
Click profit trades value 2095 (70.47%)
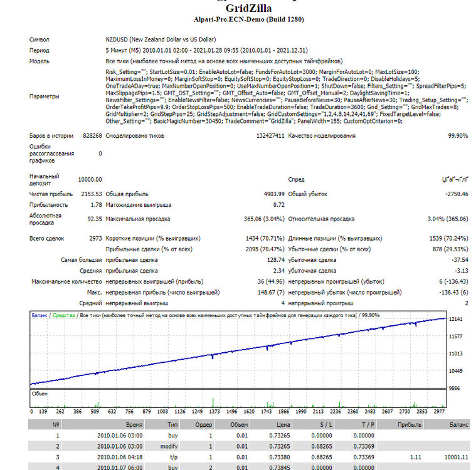coord(265,249)
